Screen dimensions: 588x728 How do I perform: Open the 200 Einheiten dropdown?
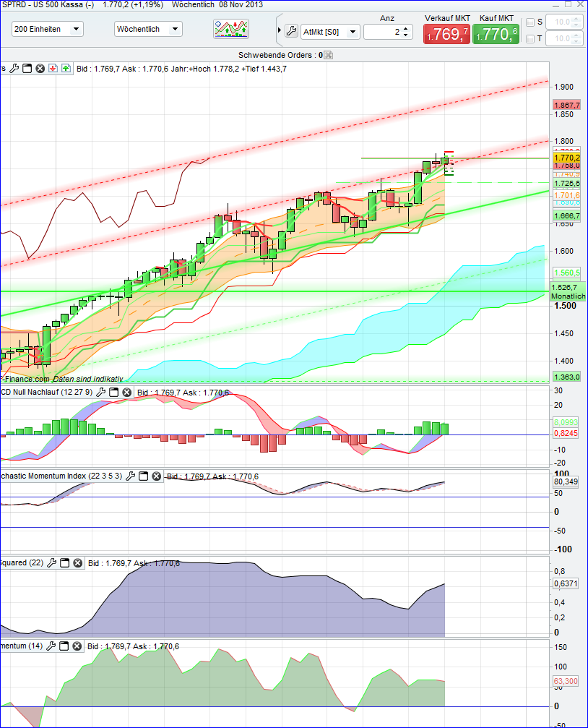pos(74,28)
